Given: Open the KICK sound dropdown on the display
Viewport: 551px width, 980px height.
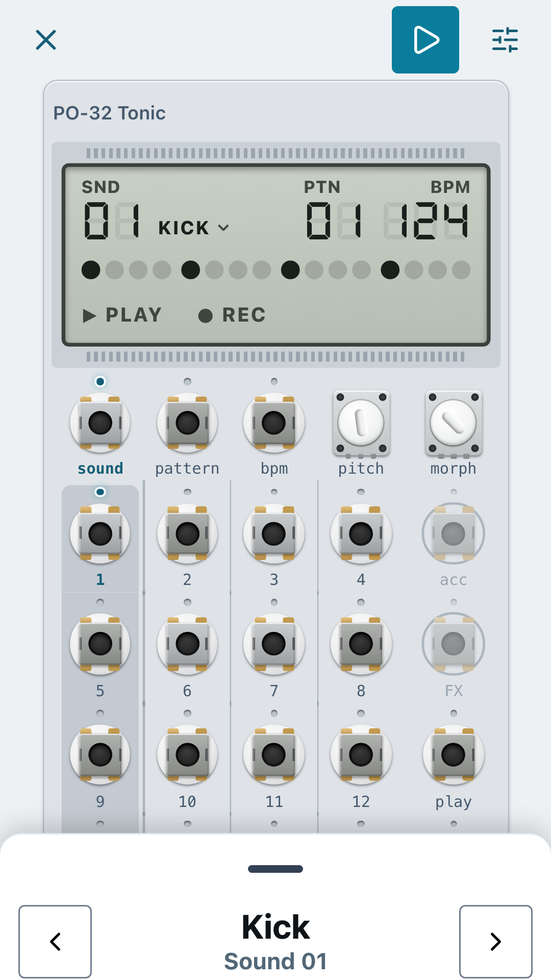Looking at the screenshot, I should (x=194, y=228).
